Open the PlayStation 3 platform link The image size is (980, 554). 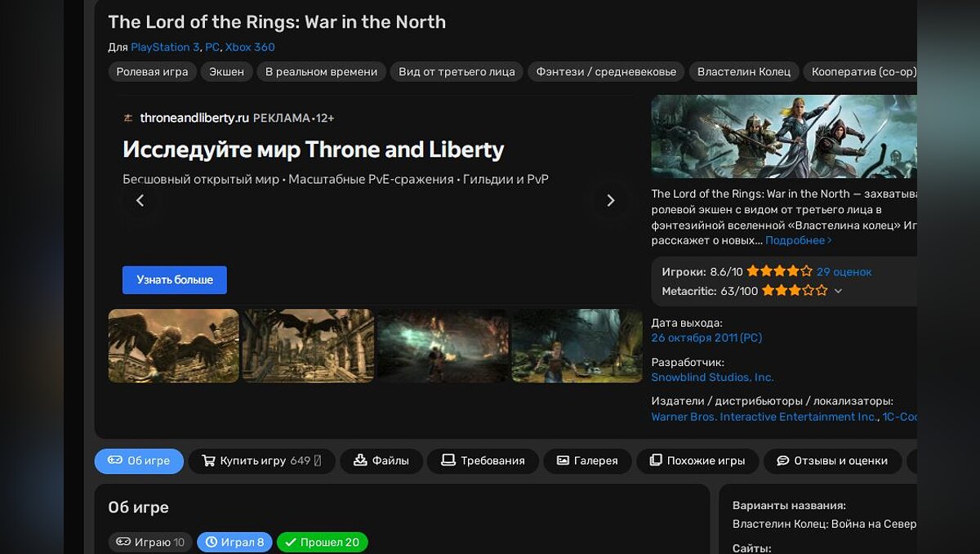pyautogui.click(x=165, y=47)
